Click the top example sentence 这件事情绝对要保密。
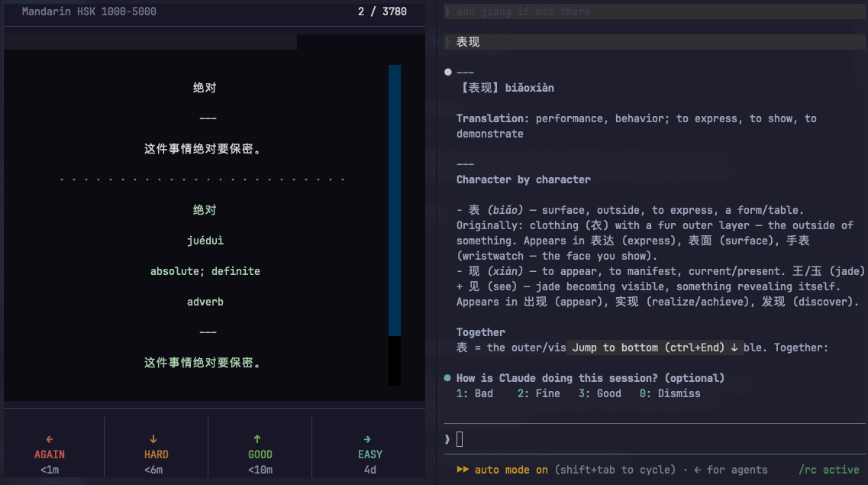This screenshot has height=485, width=868. pos(202,149)
